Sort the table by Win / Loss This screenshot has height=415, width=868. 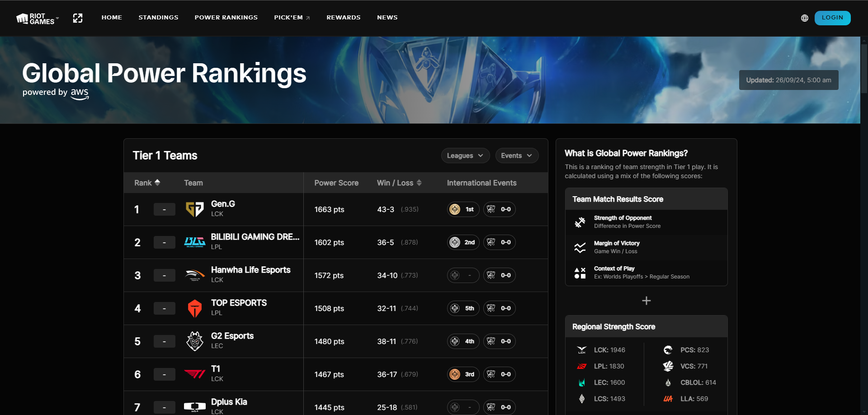399,183
